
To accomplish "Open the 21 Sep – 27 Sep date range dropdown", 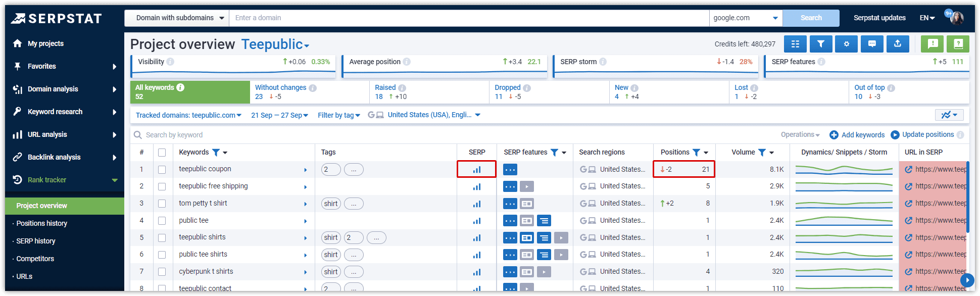I will [279, 115].
